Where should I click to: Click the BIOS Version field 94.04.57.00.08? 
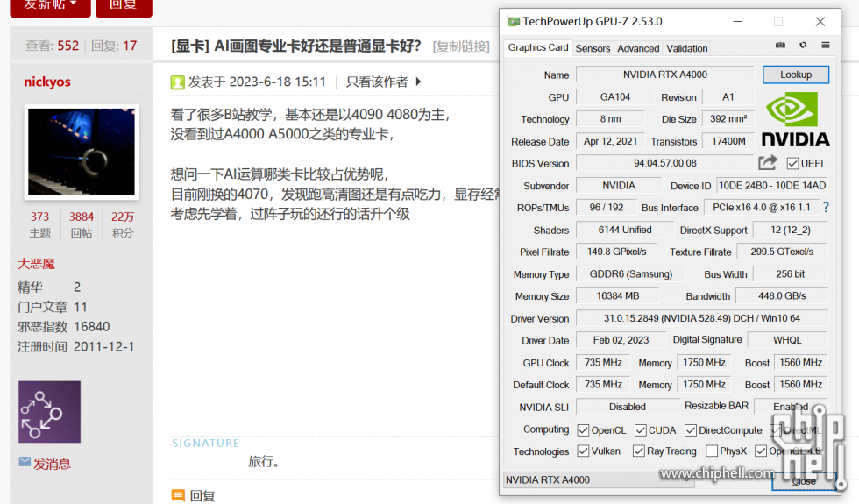665,163
